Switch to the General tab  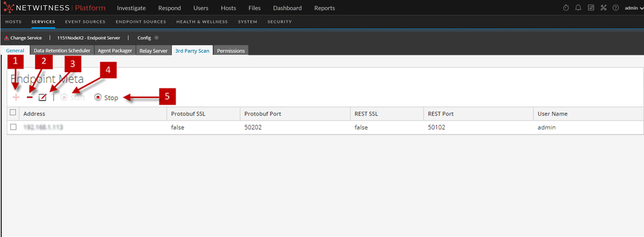[x=15, y=50]
